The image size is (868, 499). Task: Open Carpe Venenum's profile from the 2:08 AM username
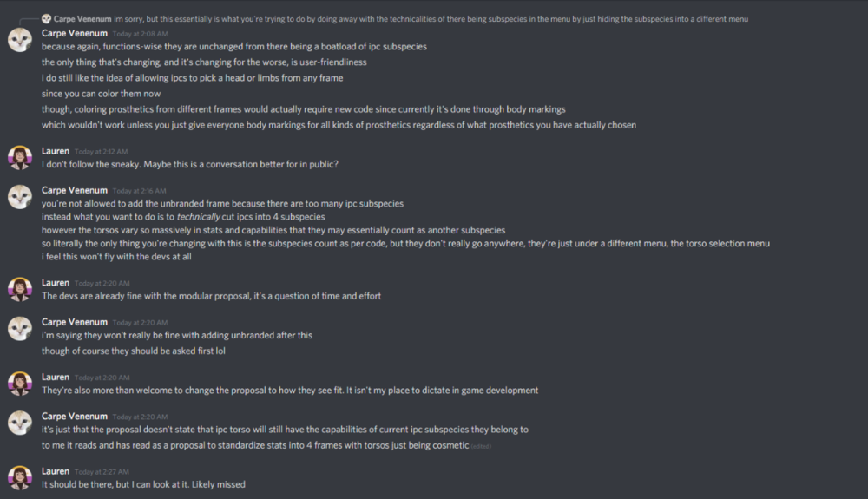74,33
